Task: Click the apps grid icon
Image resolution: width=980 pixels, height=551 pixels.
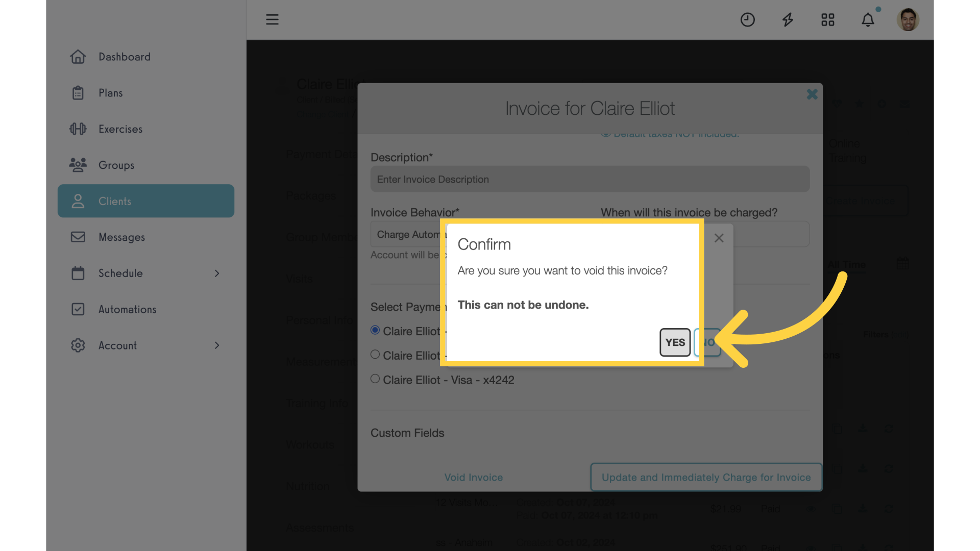Action: click(x=827, y=19)
